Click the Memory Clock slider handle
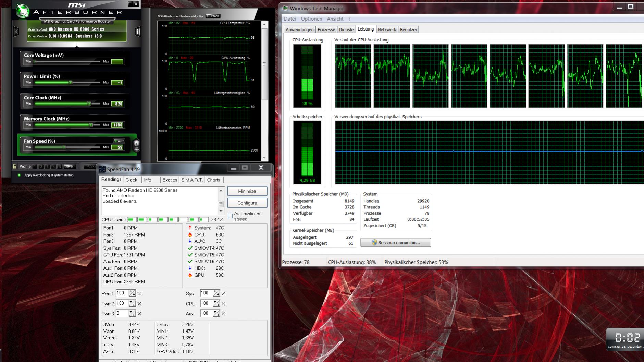 pyautogui.click(x=91, y=125)
